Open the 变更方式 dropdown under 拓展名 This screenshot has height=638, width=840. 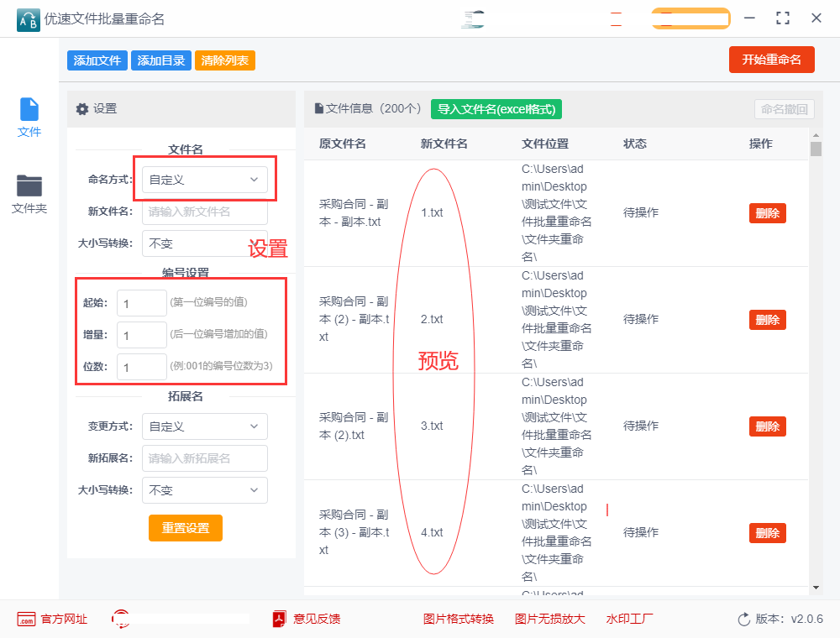(204, 426)
